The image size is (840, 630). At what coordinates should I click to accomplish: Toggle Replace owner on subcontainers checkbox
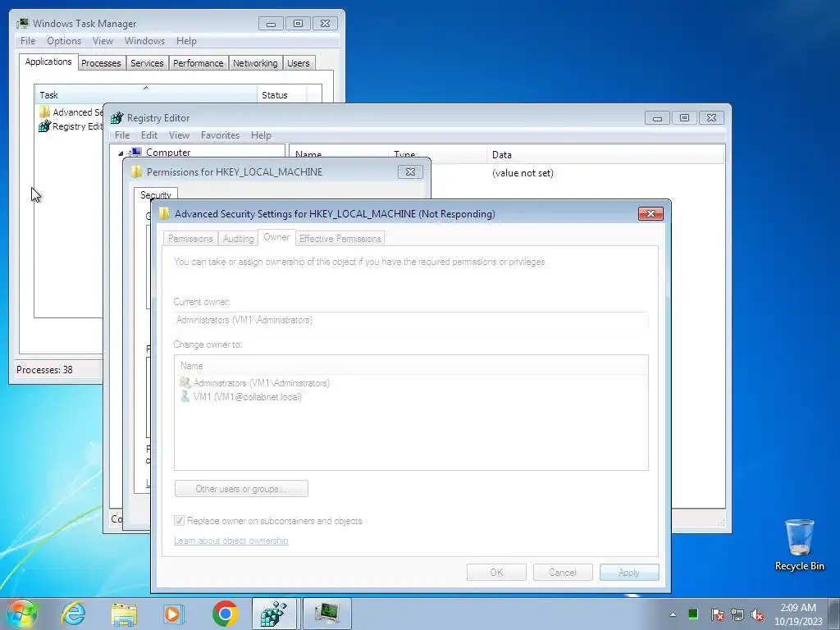pos(179,521)
